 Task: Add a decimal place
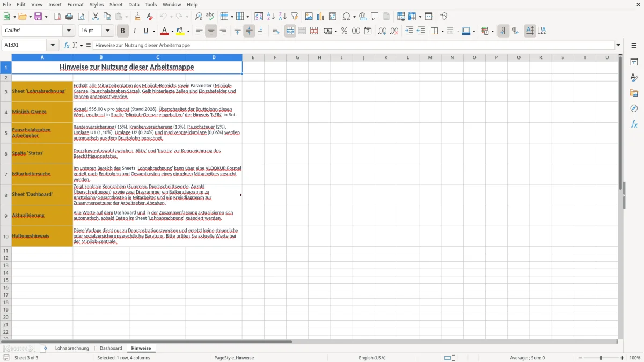click(382, 31)
